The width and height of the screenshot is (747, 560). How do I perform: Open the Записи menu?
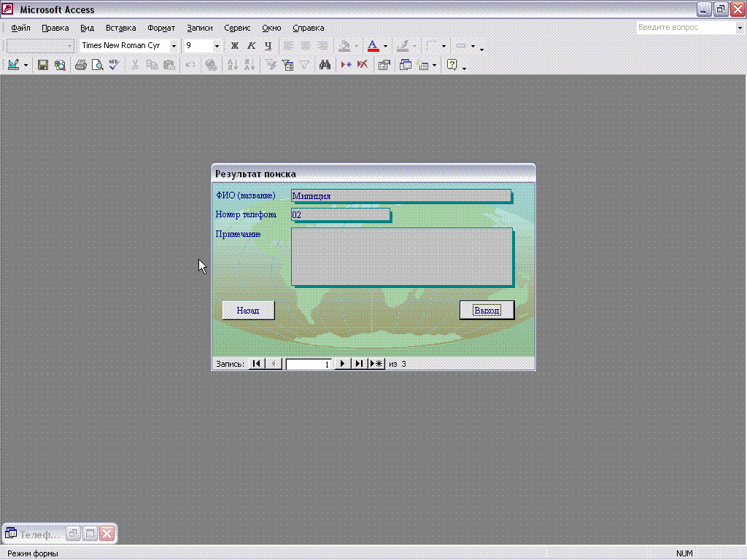click(200, 28)
